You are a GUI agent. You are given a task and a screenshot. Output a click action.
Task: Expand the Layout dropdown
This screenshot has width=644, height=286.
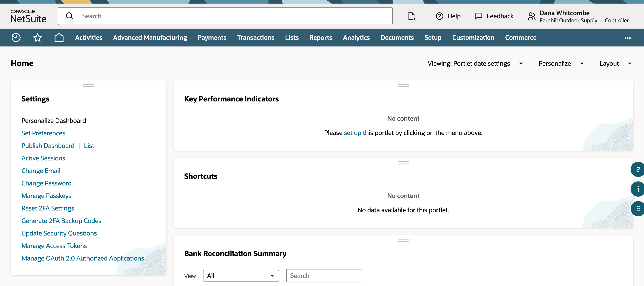(x=616, y=63)
